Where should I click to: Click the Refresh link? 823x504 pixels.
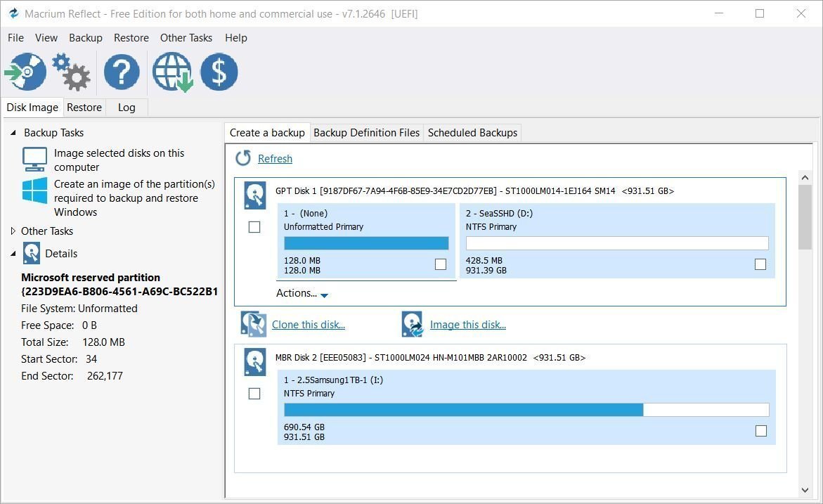pos(275,158)
